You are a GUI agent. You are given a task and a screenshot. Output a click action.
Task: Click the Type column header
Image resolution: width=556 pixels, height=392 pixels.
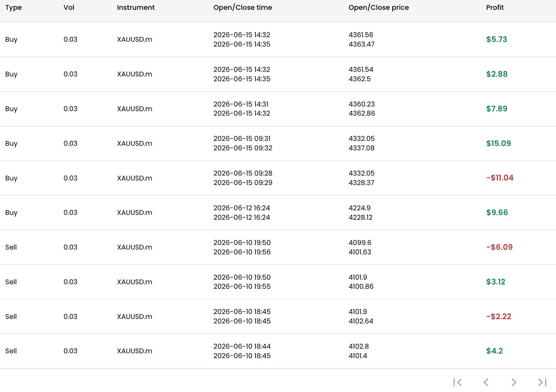pos(13,7)
